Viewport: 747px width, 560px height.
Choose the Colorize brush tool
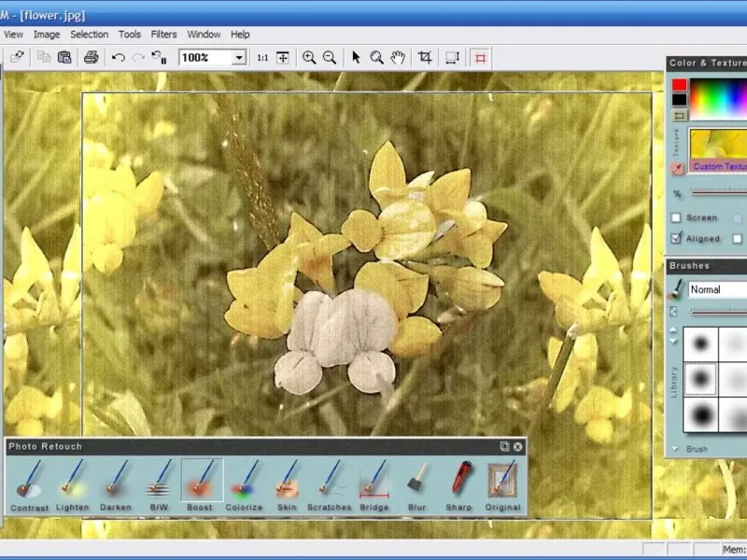tap(244, 482)
